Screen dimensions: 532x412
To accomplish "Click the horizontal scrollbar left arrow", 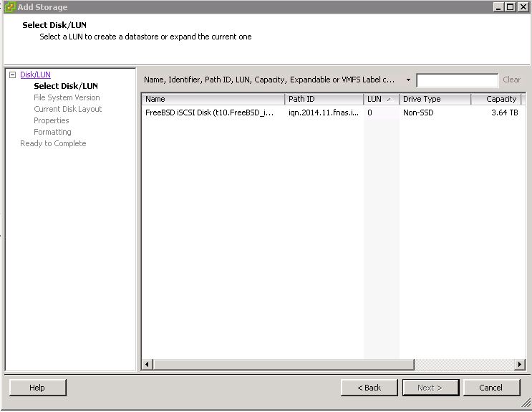I will point(147,365).
